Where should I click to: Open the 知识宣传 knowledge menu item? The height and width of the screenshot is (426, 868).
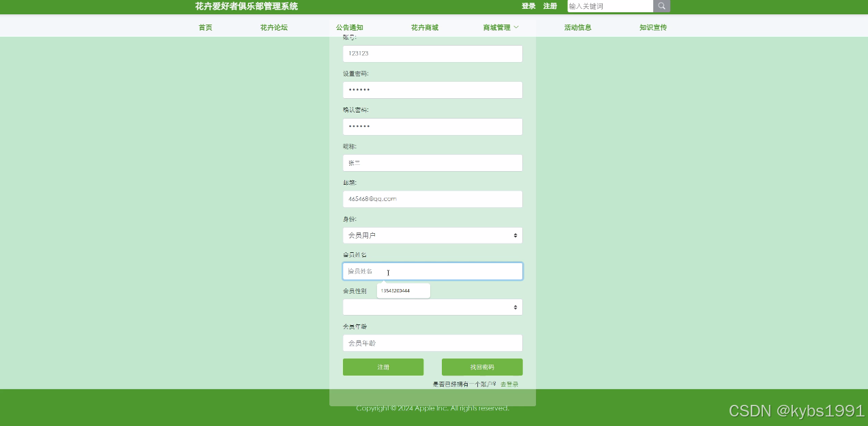(x=653, y=28)
